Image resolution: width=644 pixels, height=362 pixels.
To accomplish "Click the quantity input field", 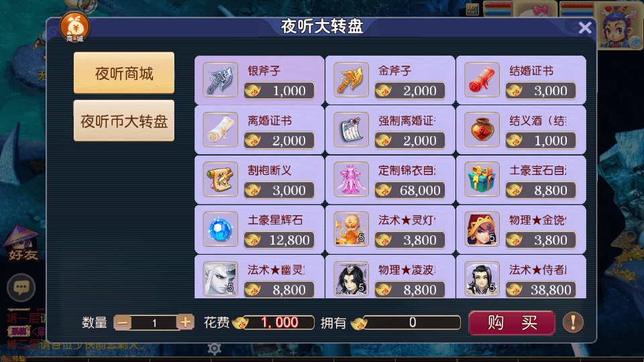I will tap(154, 322).
